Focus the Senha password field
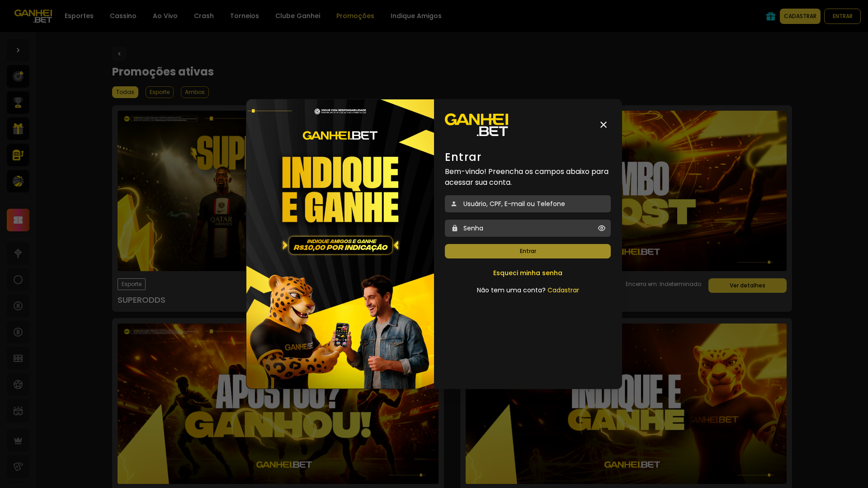 click(x=528, y=228)
